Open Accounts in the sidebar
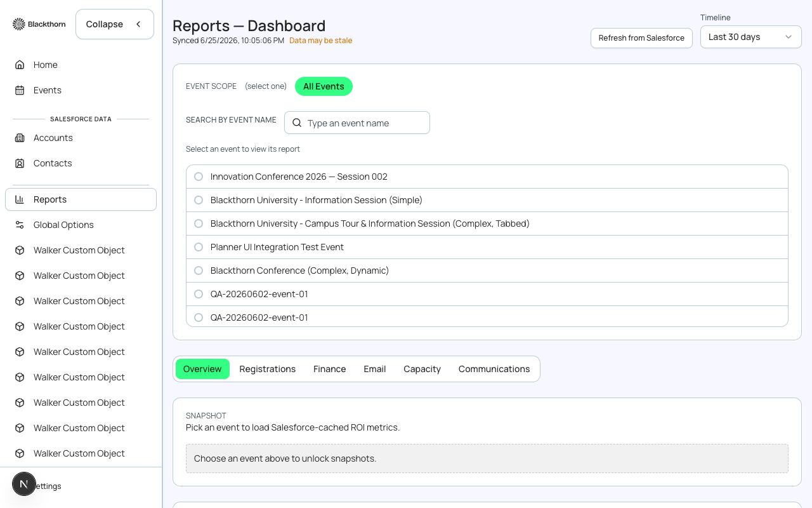Screen dimensions: 812x508 pyautogui.click(x=81, y=138)
